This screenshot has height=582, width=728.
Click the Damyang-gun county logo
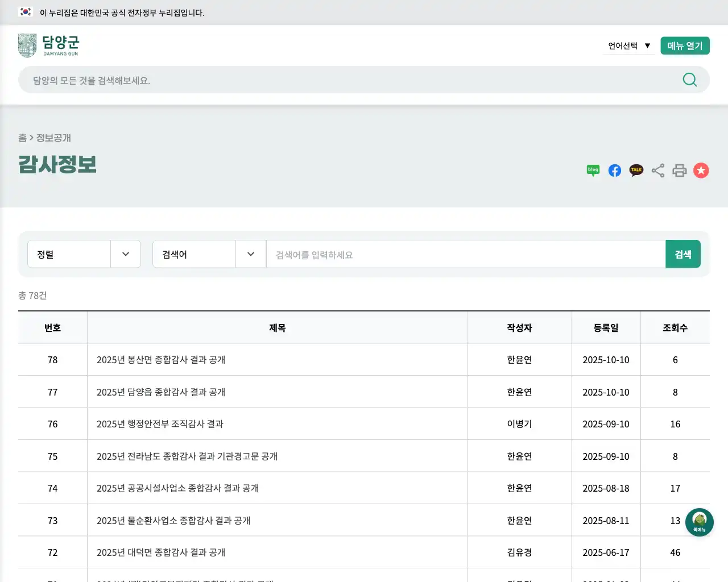49,45
